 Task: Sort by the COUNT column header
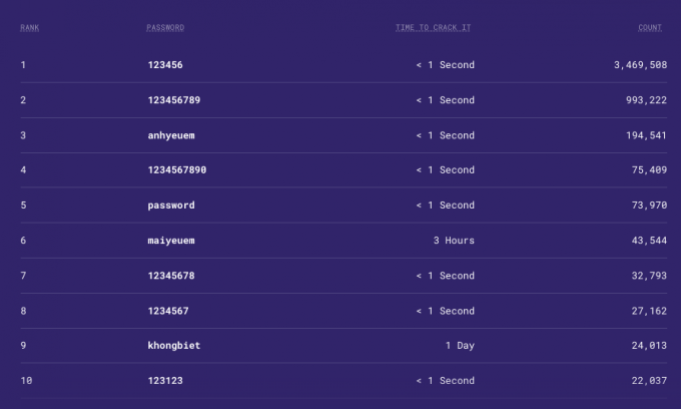[x=650, y=28]
